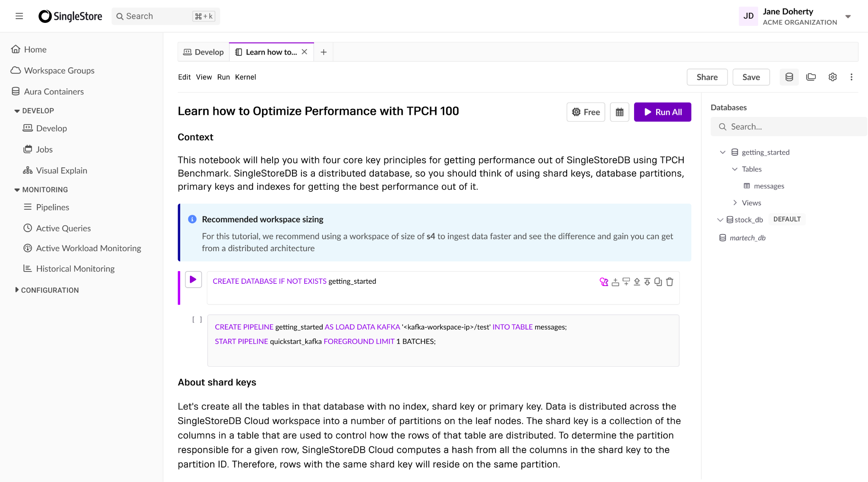
Task: Click the Save button
Action: 751,77
